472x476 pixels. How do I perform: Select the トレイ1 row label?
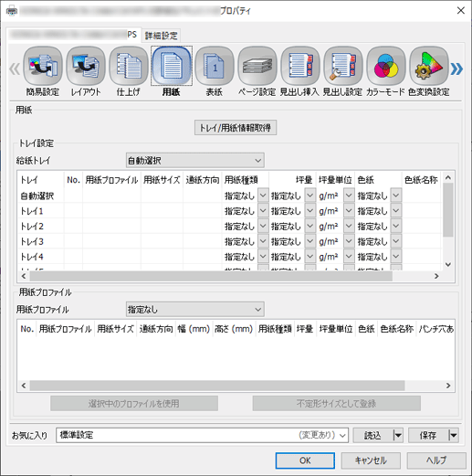pyautogui.click(x=32, y=211)
